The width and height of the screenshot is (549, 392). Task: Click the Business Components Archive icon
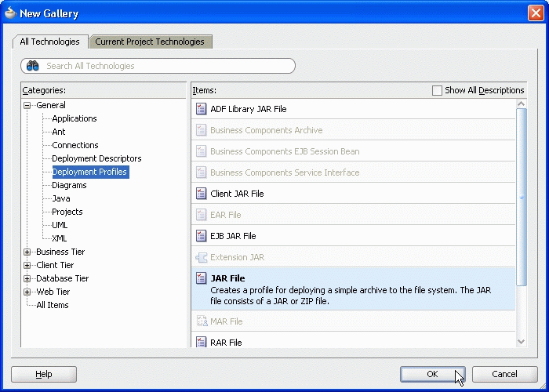(x=201, y=130)
